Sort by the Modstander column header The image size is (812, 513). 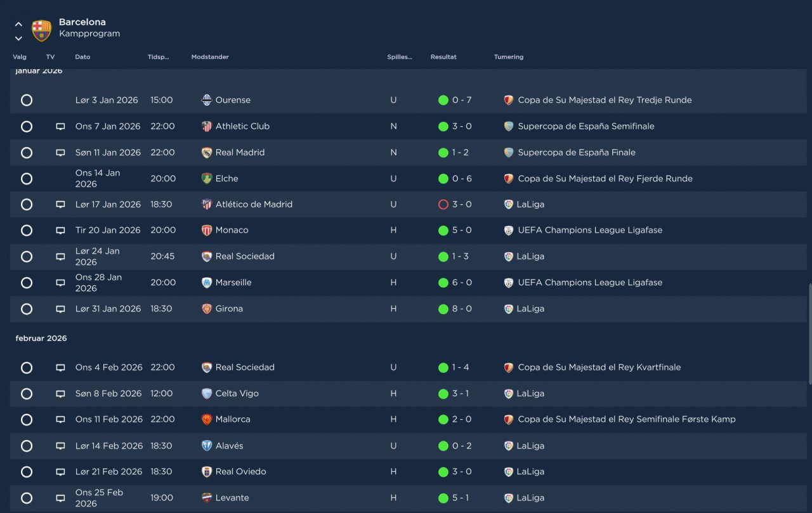point(210,57)
